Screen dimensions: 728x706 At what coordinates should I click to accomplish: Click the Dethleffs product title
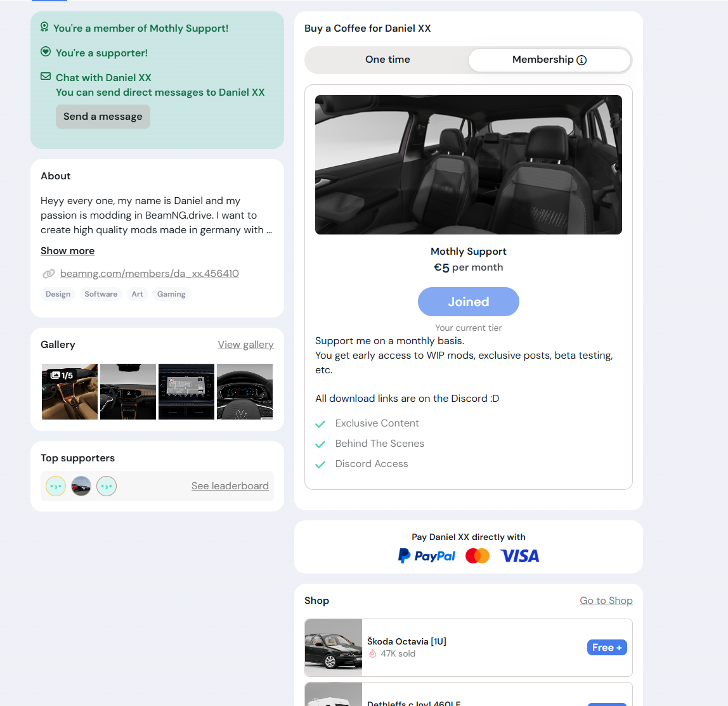point(413,703)
